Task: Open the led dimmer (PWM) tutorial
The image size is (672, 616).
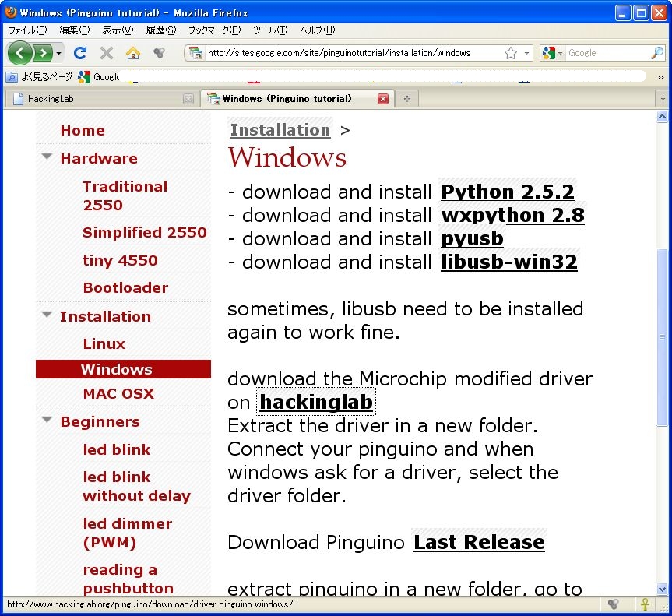Action: 127,533
